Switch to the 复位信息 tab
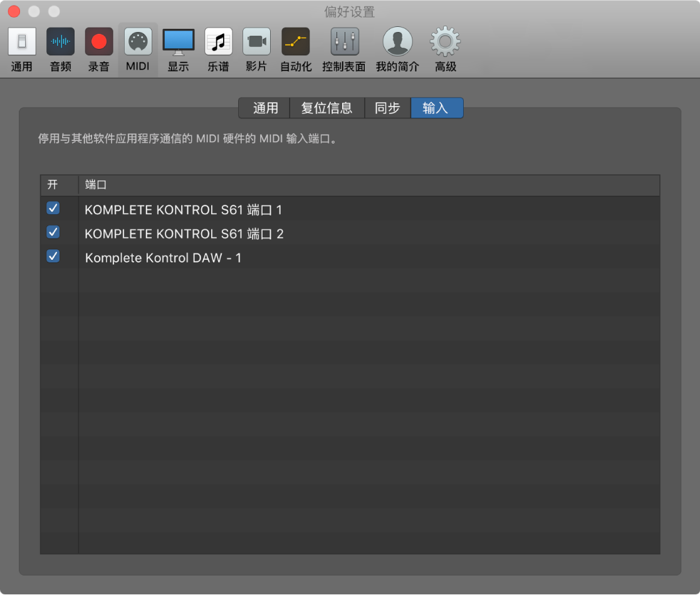700x595 pixels. [x=327, y=108]
